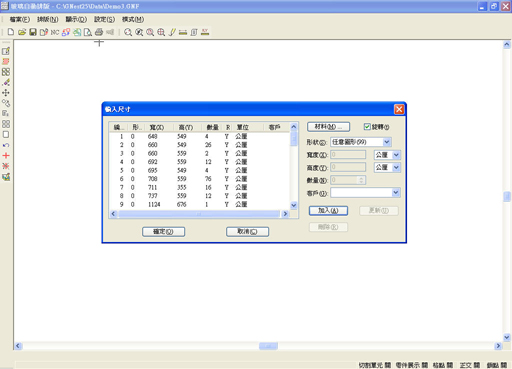This screenshot has width=512, height=369.
Task: Click the 材料(M)... button
Action: (328, 127)
